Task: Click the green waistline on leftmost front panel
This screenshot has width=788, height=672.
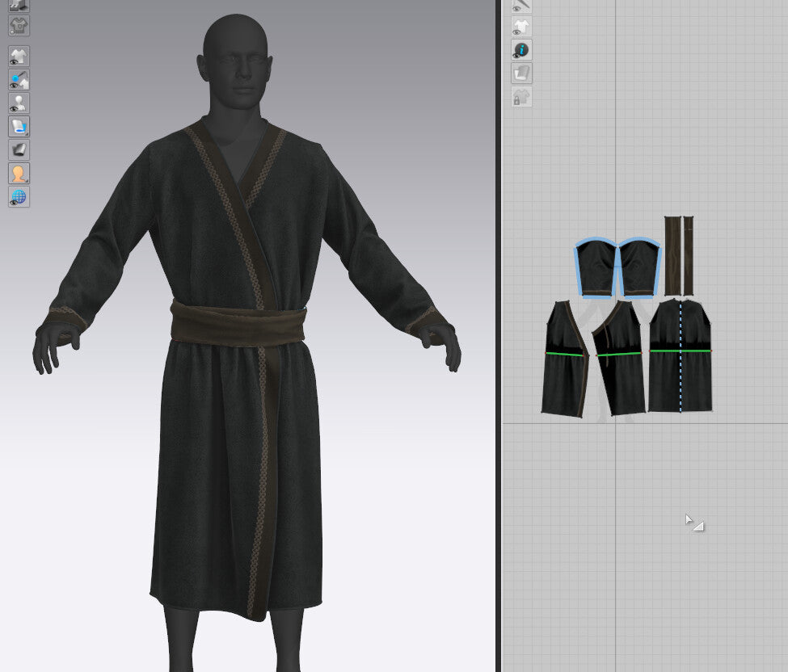Action: coord(565,354)
